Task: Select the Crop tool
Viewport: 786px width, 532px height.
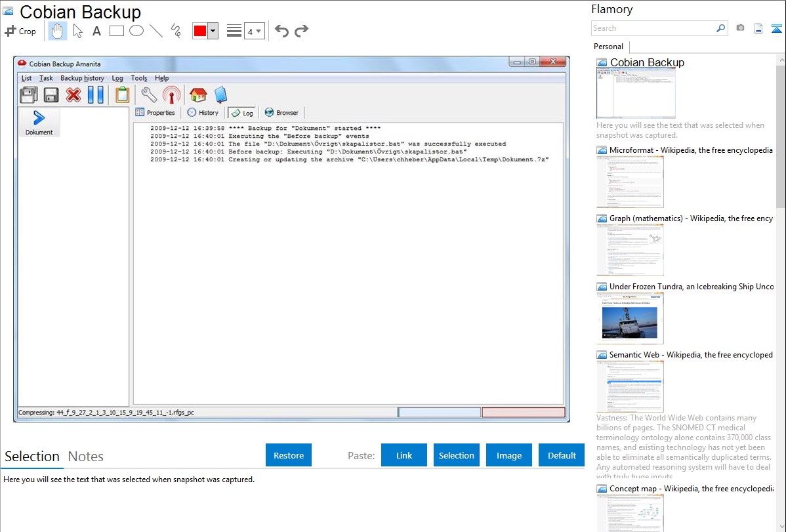Action: tap(20, 31)
